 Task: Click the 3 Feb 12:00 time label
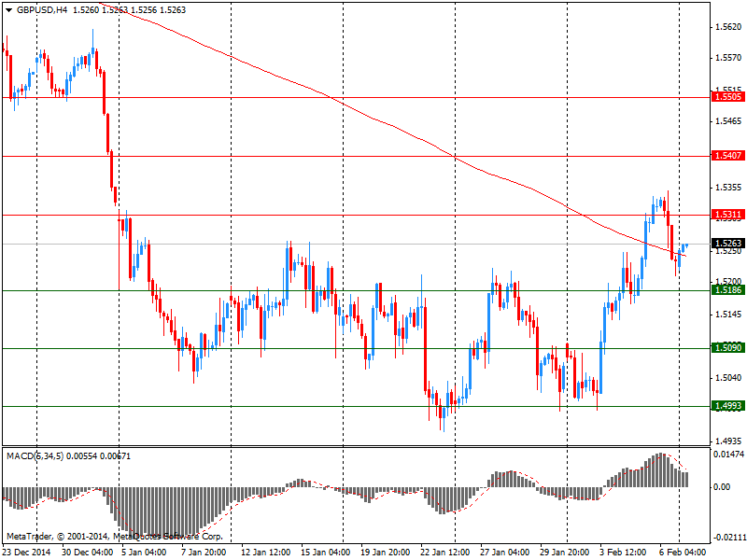coord(622,553)
